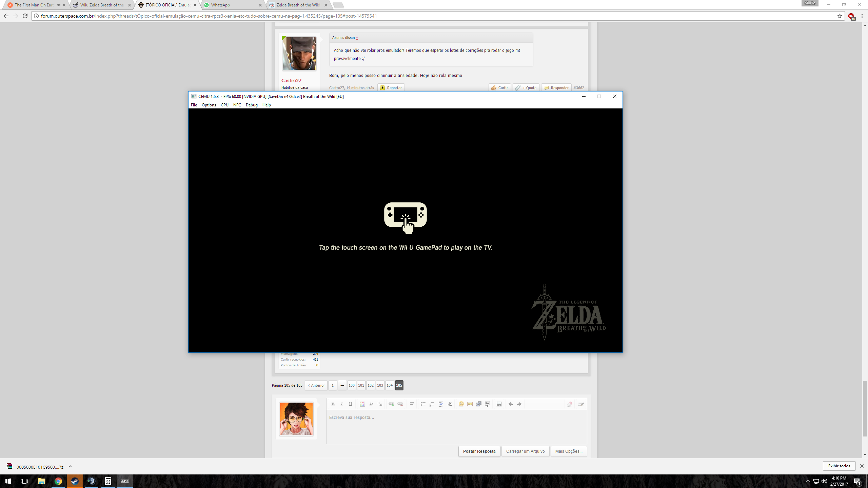Toggle underline in the reply editor
This screenshot has width=868, height=488.
click(351, 404)
